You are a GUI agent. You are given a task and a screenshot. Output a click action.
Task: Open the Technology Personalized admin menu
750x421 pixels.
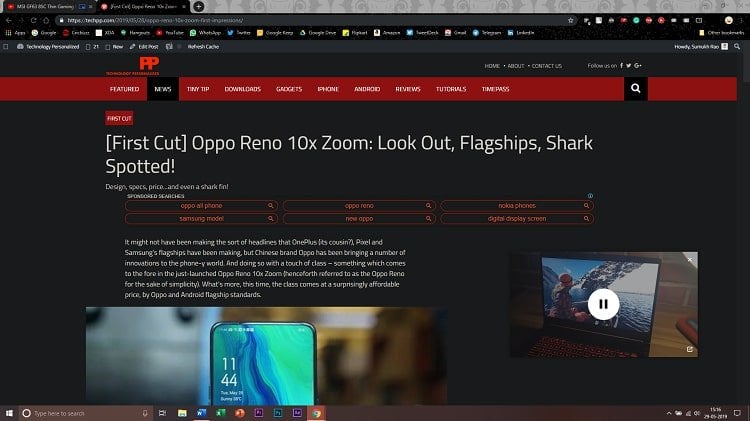point(48,46)
